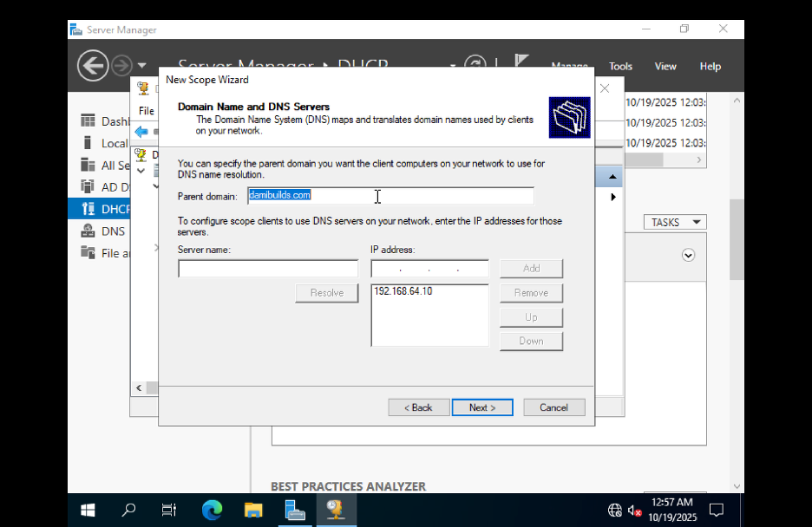Open the speaker volume icon in system tray
Image resolution: width=812 pixels, height=527 pixels.
click(x=631, y=511)
